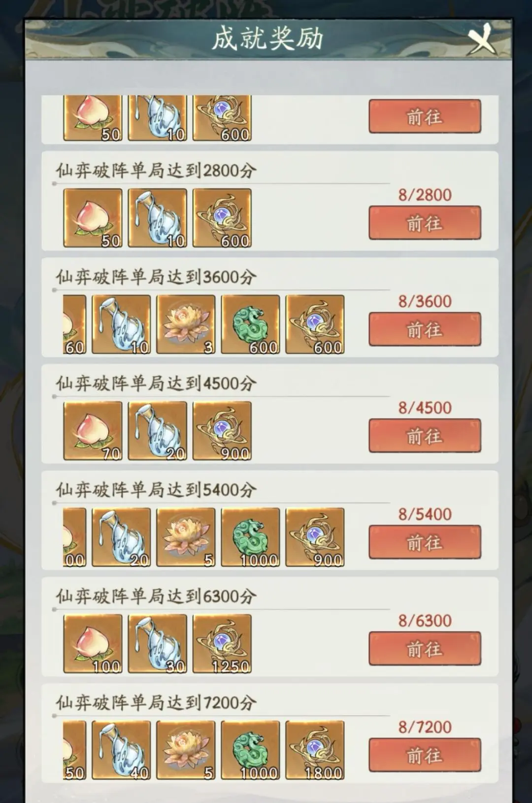Go to the 4500分 achievement via 前往
The image size is (532, 803).
click(x=425, y=436)
